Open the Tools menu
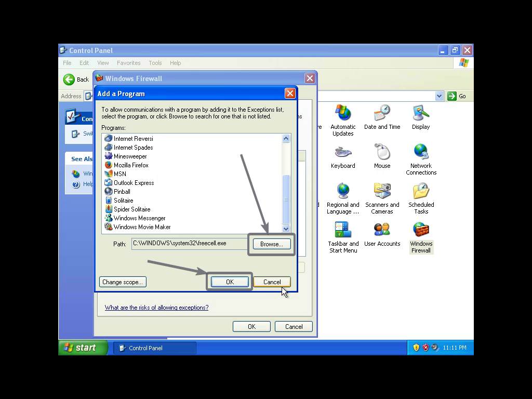Viewport: 532px width, 399px height. click(x=155, y=63)
